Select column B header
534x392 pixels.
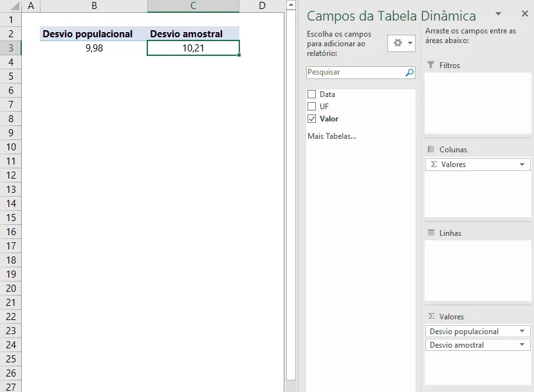point(94,6)
